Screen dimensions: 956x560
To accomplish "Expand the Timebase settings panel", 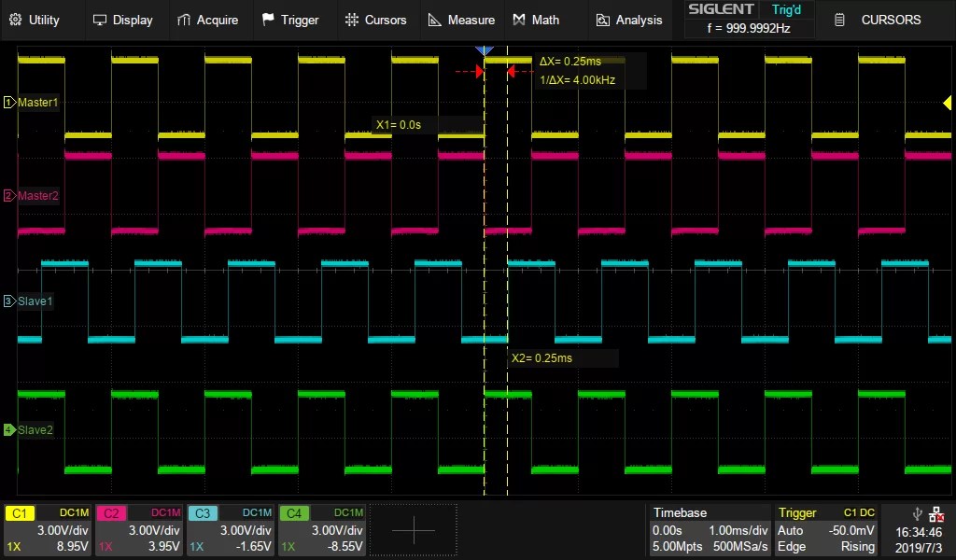I will tap(710, 529).
